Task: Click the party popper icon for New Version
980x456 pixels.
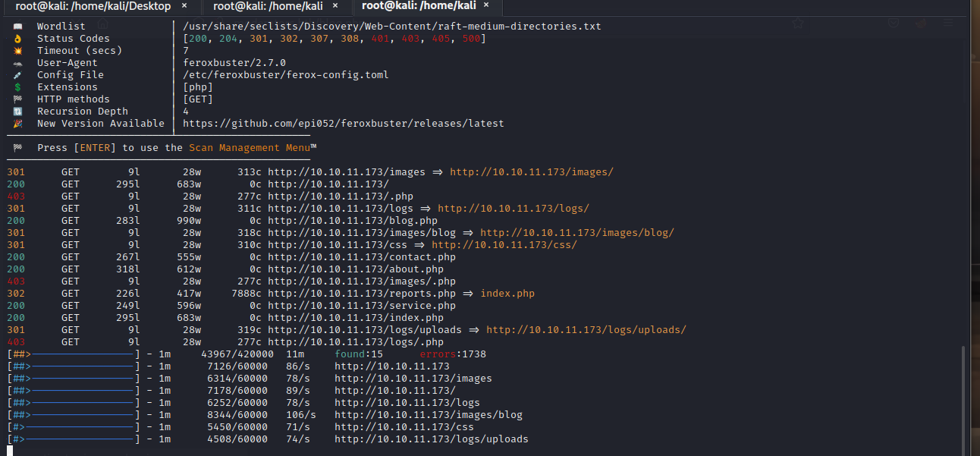Action: point(18,124)
